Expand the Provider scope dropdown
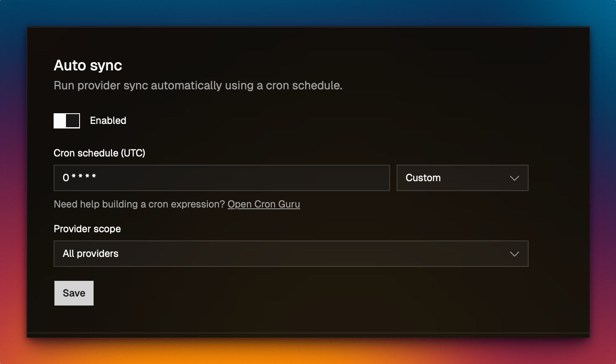The image size is (616, 364). coord(291,254)
